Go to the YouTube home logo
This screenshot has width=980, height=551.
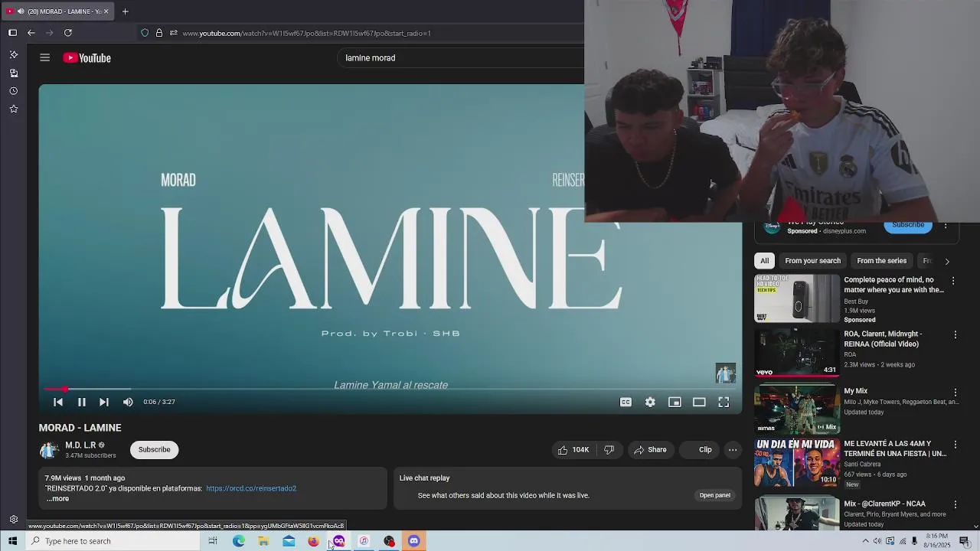tap(87, 58)
